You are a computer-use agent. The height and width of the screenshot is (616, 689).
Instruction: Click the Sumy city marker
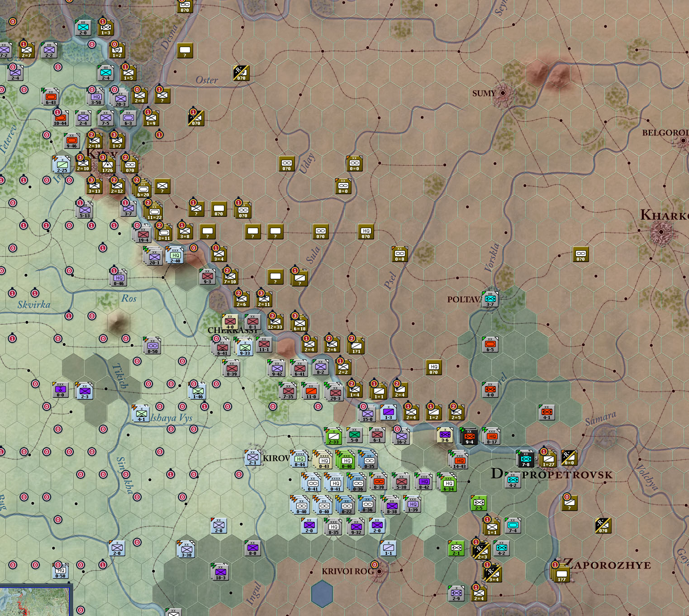[503, 93]
